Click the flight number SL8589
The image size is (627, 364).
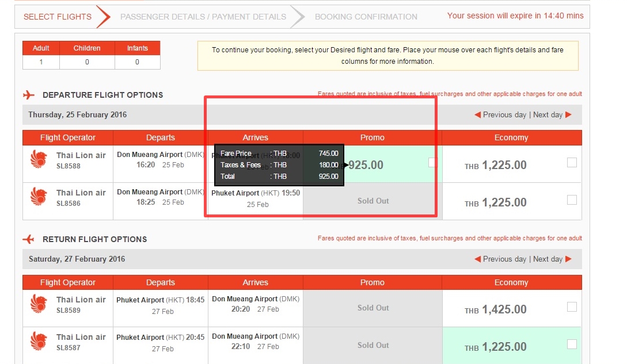pyautogui.click(x=69, y=310)
